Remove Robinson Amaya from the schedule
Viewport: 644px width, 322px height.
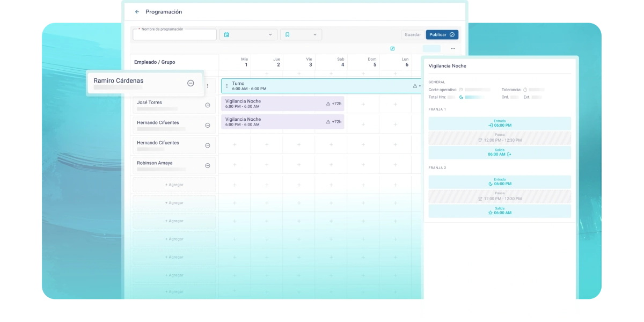(208, 166)
